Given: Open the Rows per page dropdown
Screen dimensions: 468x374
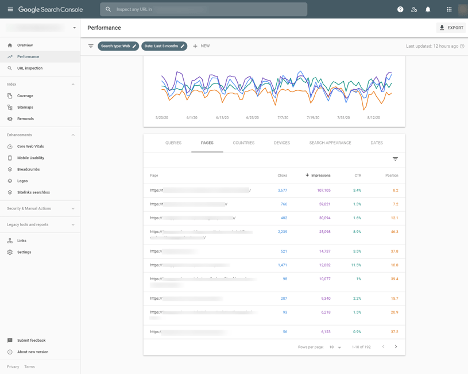Looking at the screenshot, I should pos(335,347).
